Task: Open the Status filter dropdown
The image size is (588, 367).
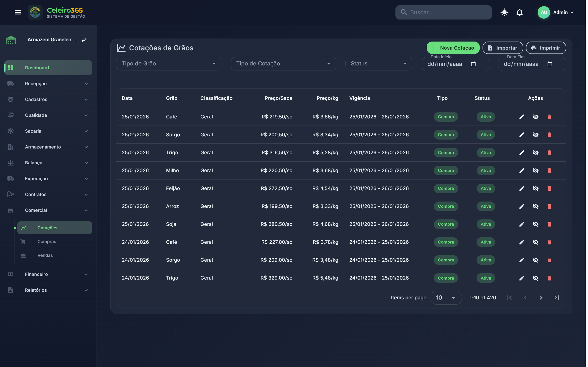Action: [379, 64]
